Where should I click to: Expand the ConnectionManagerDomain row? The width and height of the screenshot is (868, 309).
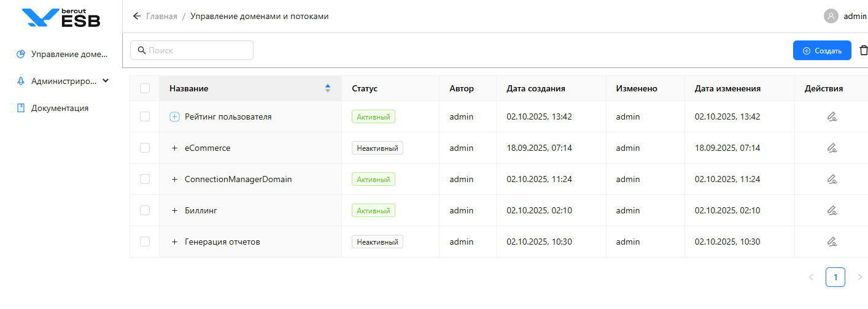coord(174,179)
